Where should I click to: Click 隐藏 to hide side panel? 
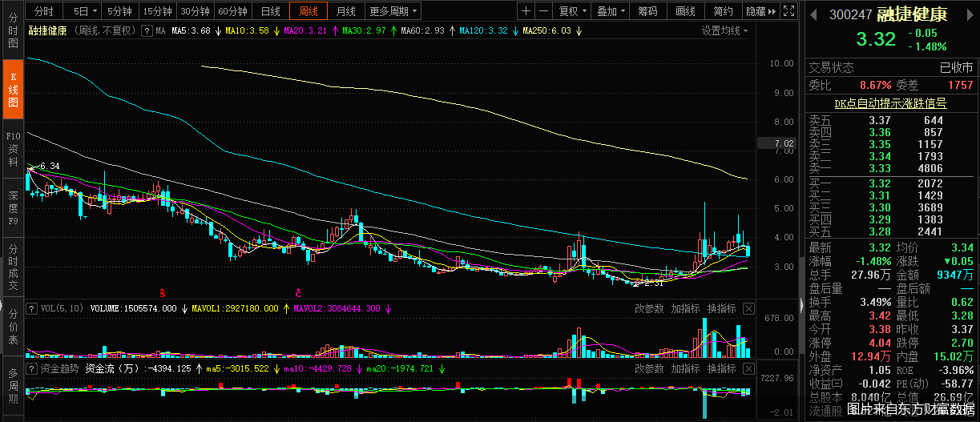[760, 11]
